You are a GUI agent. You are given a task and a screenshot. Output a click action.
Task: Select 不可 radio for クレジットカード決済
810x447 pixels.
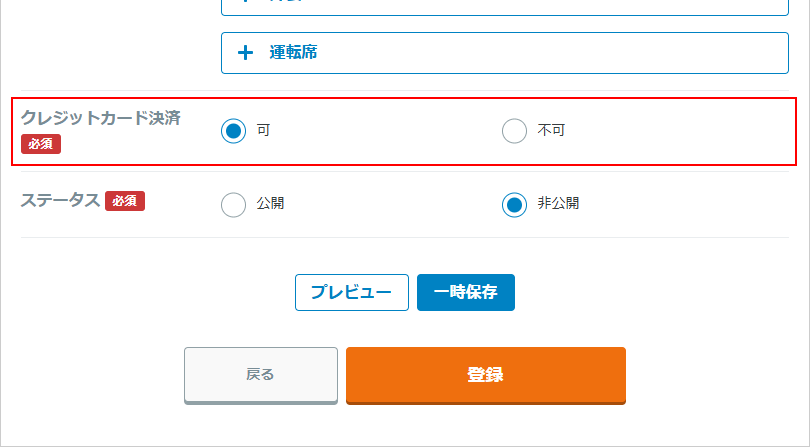514,131
